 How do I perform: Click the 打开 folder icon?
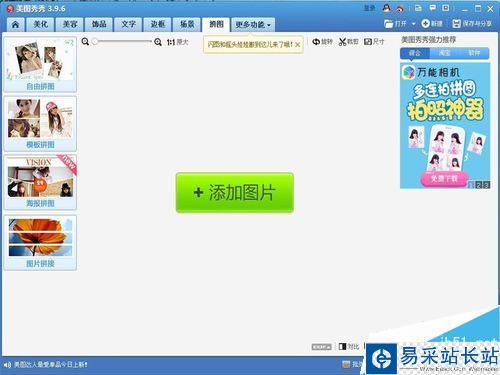389,24
